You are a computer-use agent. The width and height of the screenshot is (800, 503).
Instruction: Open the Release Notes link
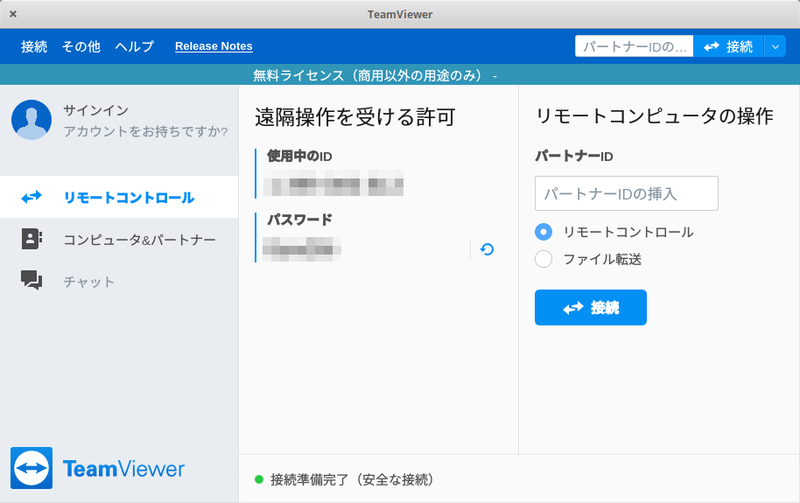pyautogui.click(x=214, y=46)
